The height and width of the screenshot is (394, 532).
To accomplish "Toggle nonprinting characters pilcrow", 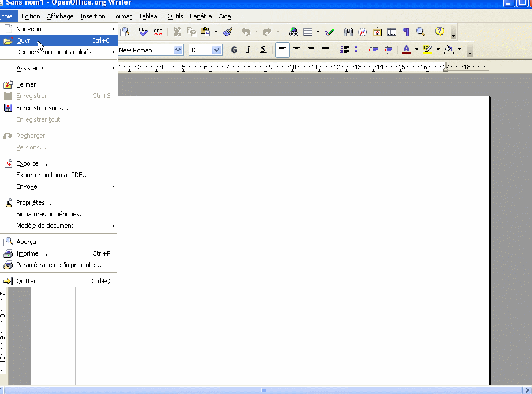I will [x=406, y=32].
